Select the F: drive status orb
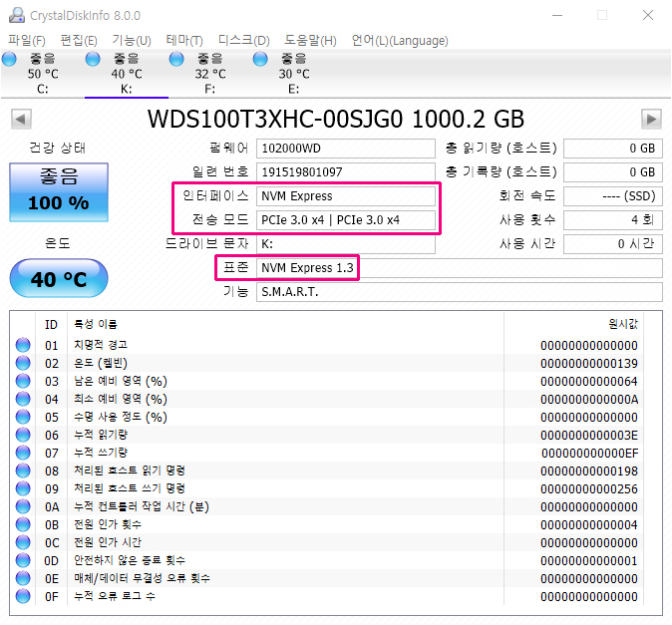 (176, 59)
